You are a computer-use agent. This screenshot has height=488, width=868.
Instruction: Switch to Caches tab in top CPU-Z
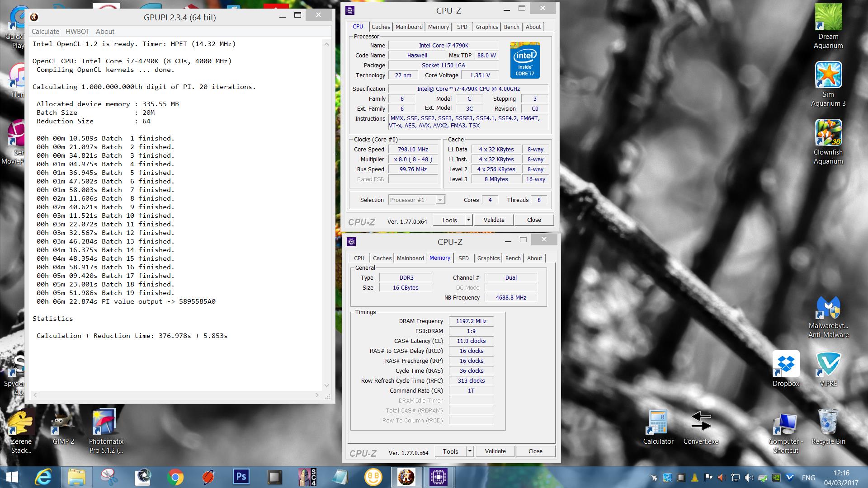point(381,27)
